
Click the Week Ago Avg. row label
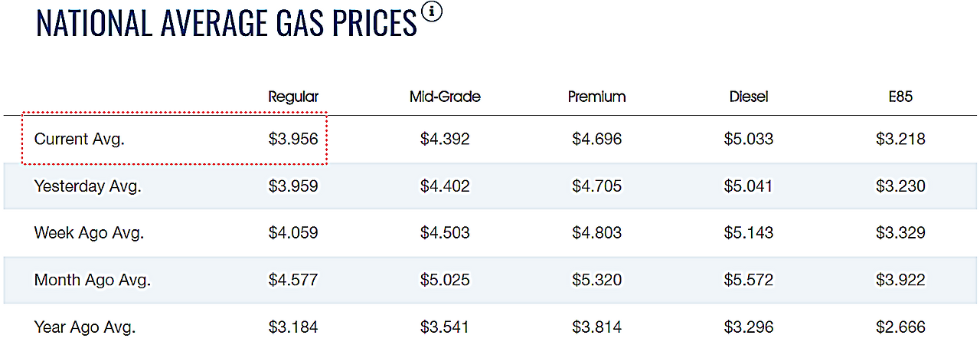pos(90,233)
